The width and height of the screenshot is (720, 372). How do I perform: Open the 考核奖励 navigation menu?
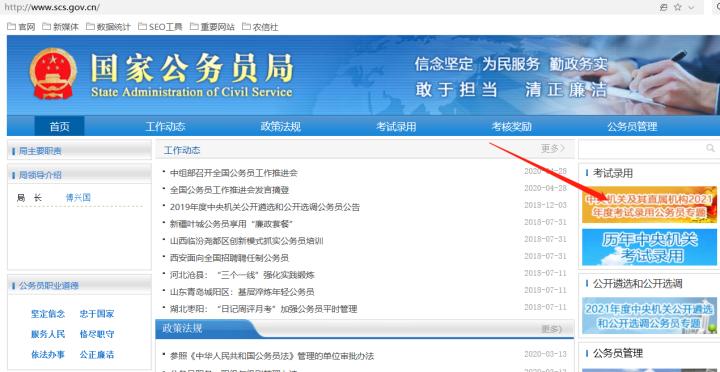point(512,126)
